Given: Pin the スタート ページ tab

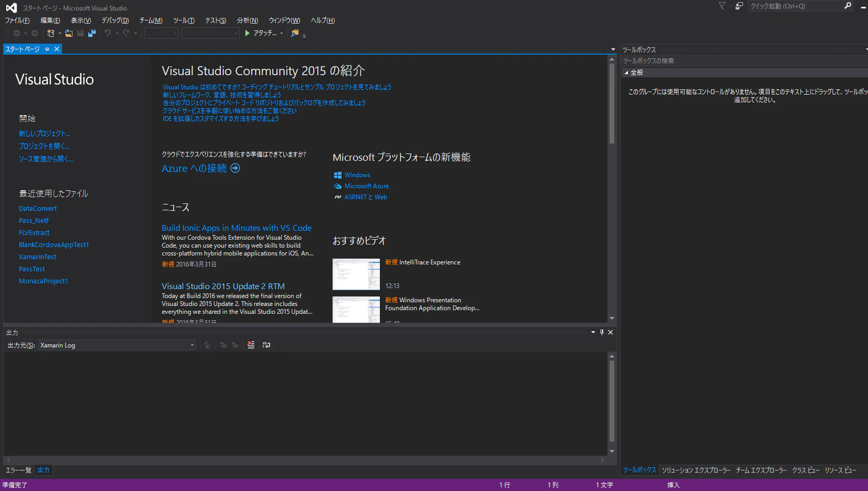Looking at the screenshot, I should tap(47, 49).
